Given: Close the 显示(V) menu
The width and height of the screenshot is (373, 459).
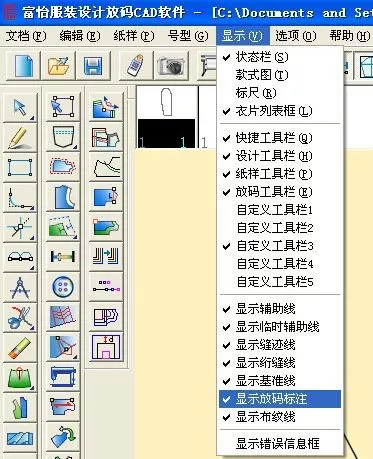Looking at the screenshot, I should 243,36.
